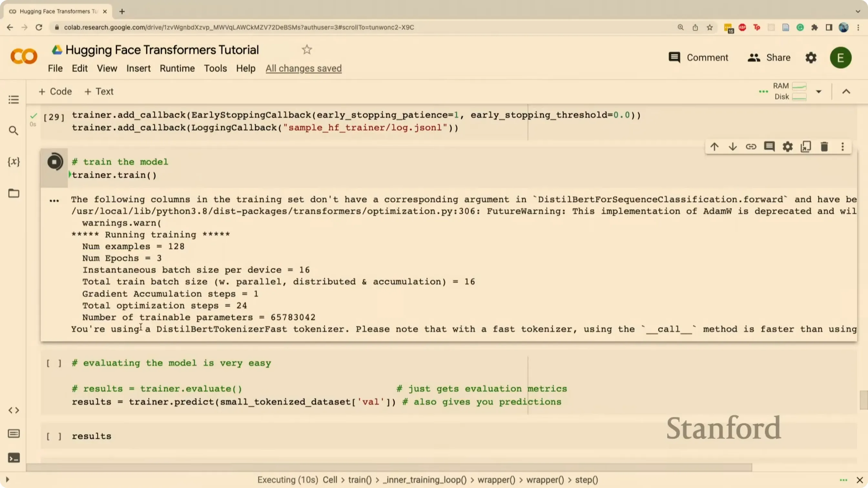The height and width of the screenshot is (488, 868).
Task: Open the table of contents sidebar
Action: [14, 99]
